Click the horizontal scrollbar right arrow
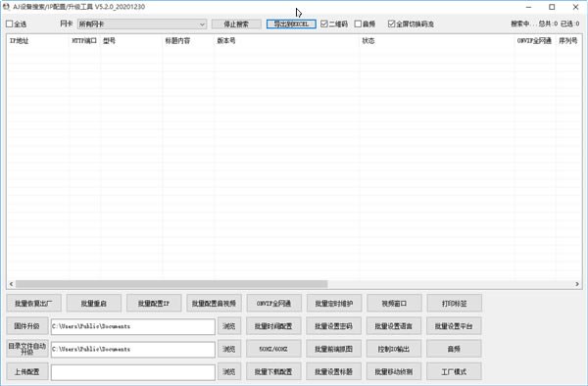The width and height of the screenshot is (588, 386). point(577,284)
